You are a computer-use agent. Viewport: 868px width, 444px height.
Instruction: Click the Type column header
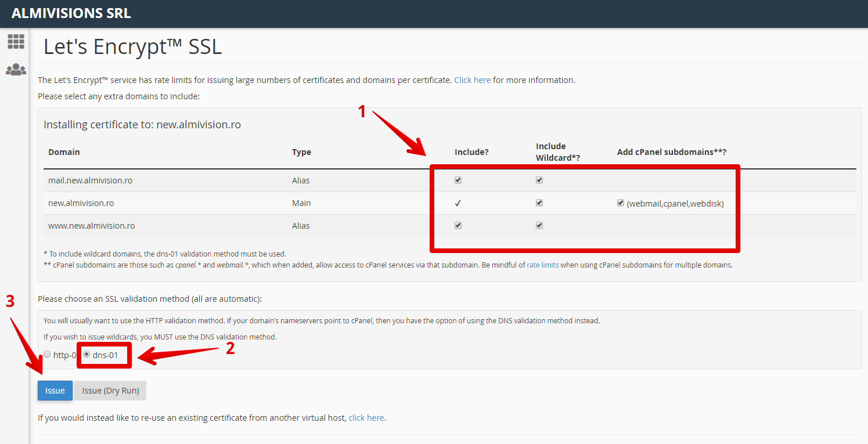point(301,152)
